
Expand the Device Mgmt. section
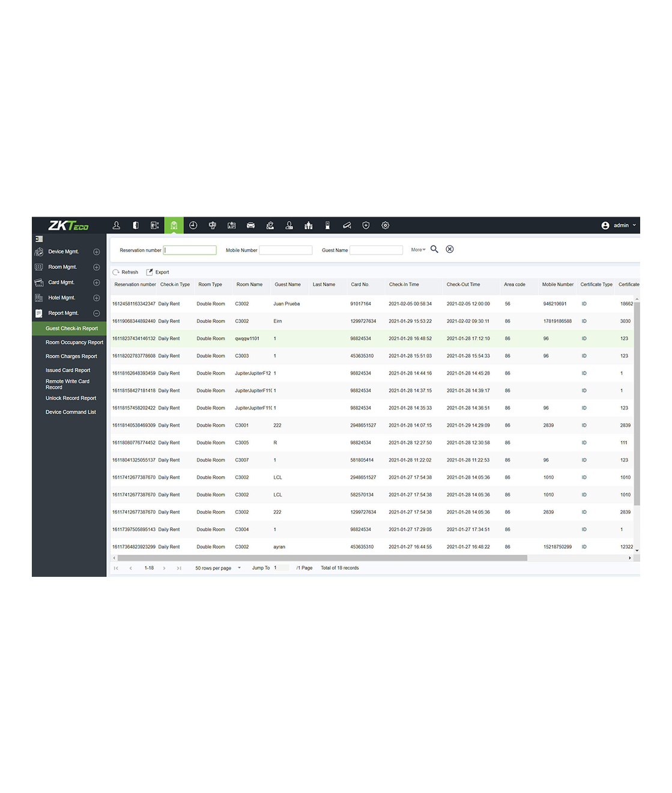pyautogui.click(x=96, y=252)
